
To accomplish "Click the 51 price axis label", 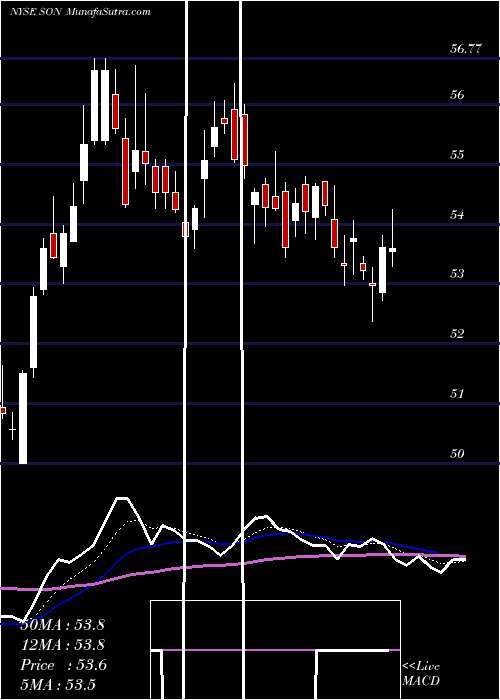I will point(458,394).
